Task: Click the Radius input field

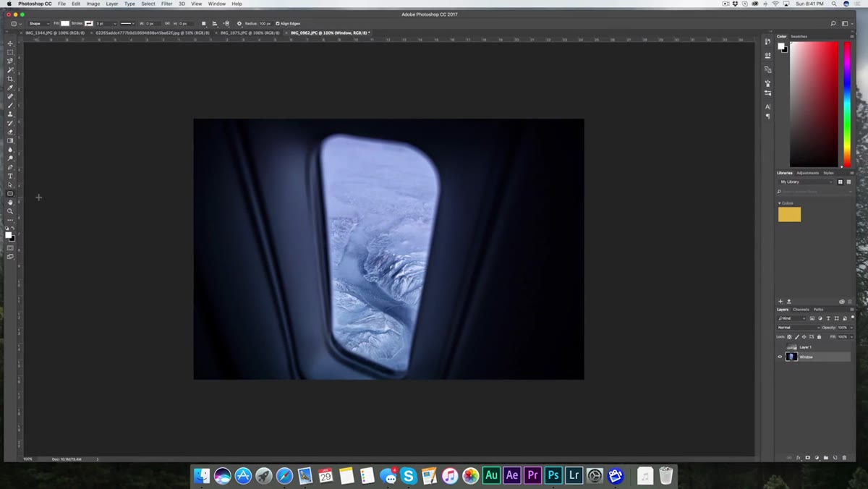Action: [265, 23]
